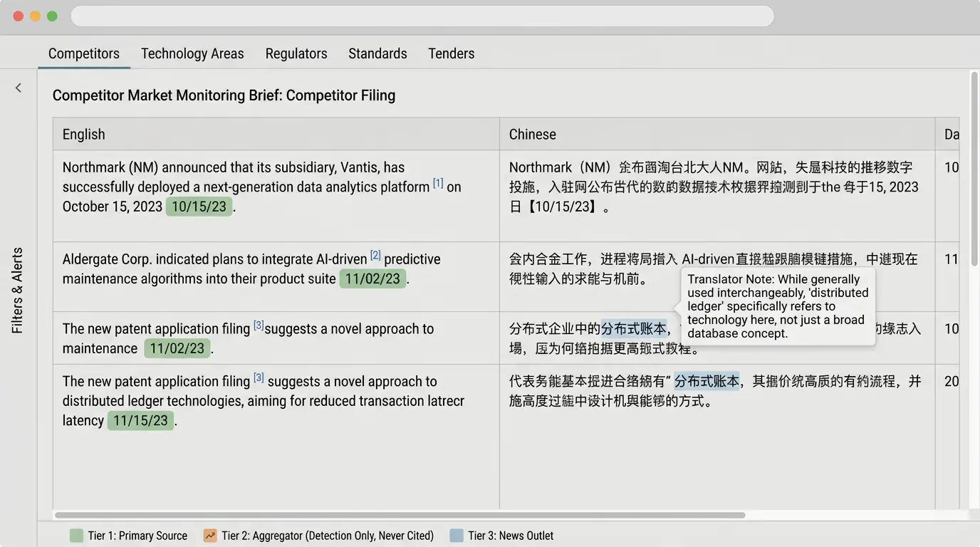This screenshot has height=547, width=980.
Task: Click the Tier 1 Primary Source green swatch
Action: point(77,536)
